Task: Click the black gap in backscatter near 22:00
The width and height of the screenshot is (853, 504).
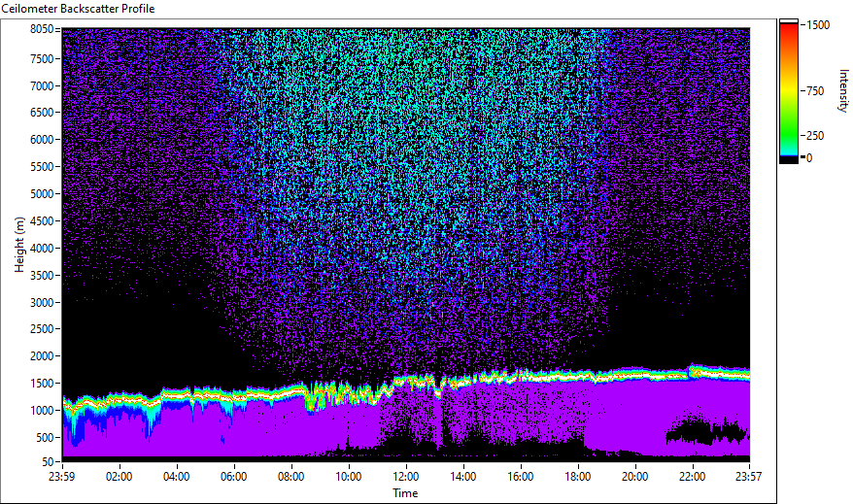Action: tap(706, 429)
